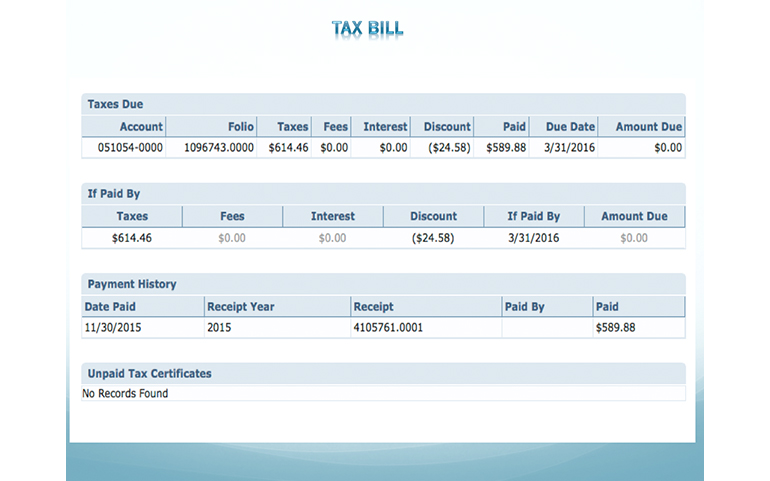
Task: Click the $589.88 value in Taxes Due row
Action: pyautogui.click(x=506, y=148)
